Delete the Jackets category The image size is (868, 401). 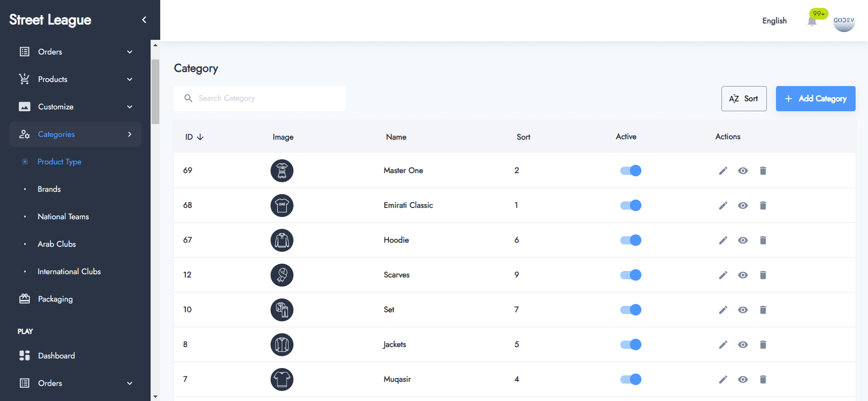tap(763, 345)
